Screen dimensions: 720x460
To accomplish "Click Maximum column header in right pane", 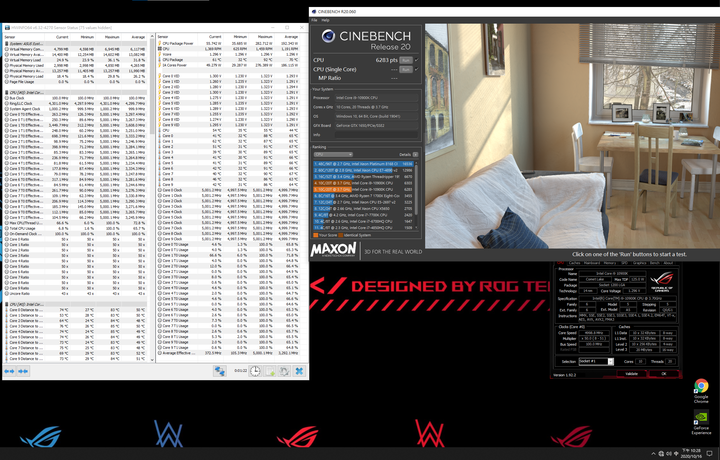I will click(265, 37).
